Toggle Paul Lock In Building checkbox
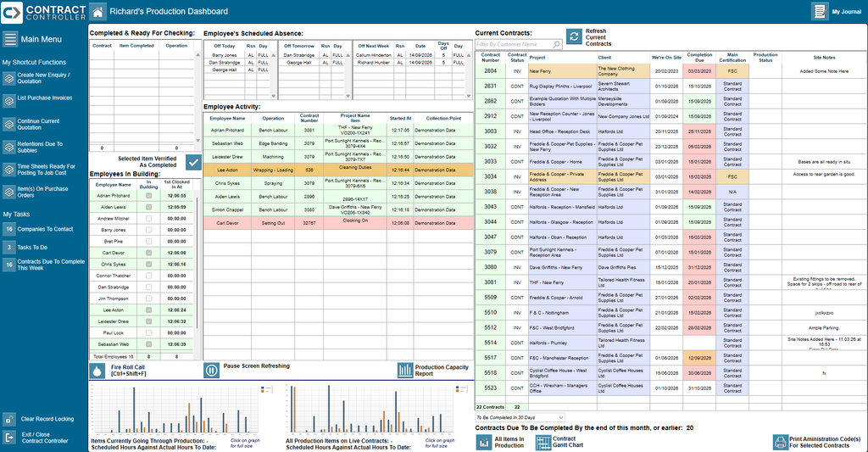This screenshot has width=868, height=452. tap(148, 333)
